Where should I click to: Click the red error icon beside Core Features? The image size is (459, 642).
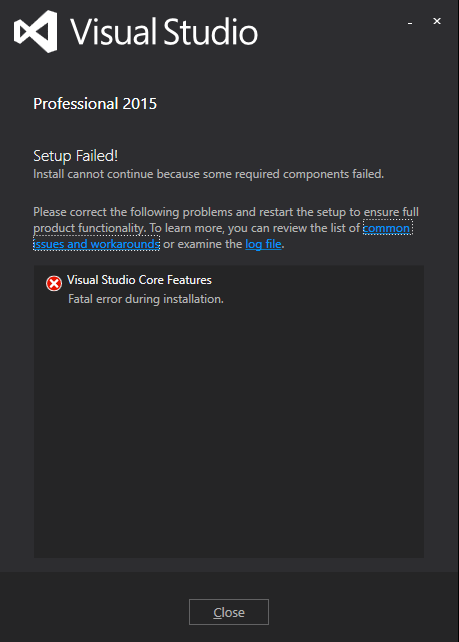(x=54, y=283)
